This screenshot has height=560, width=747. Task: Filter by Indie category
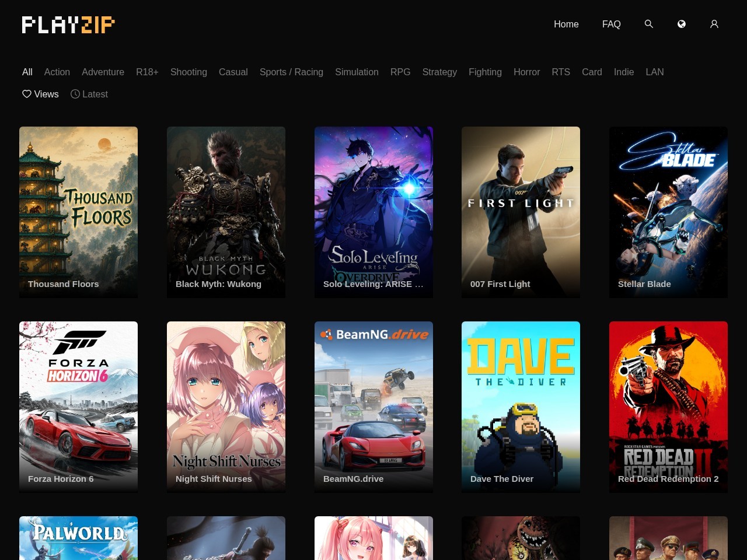click(624, 72)
